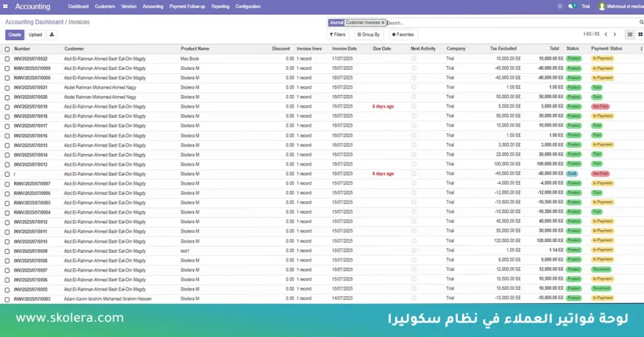644x337 pixels.
Task: Expand the Customers menu
Action: point(105,6)
